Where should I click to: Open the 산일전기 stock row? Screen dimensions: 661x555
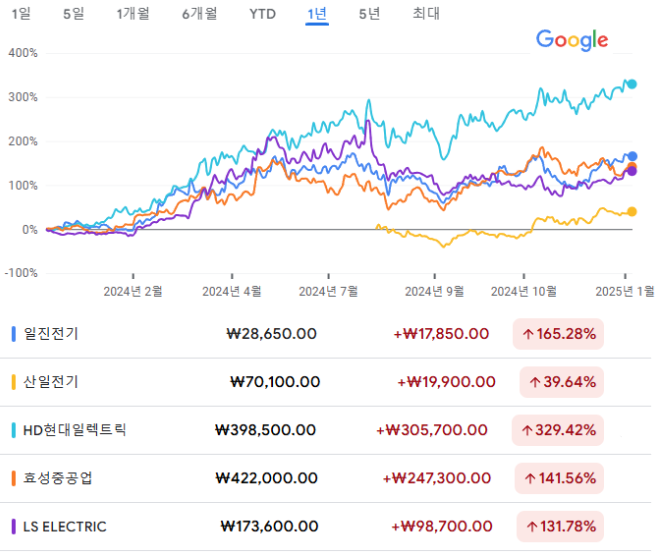[325, 382]
